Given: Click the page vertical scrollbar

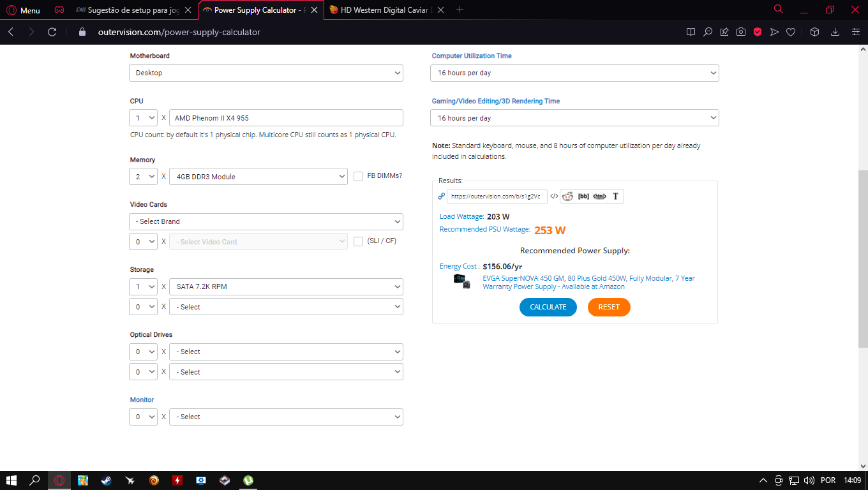Looking at the screenshot, I should coord(863,259).
